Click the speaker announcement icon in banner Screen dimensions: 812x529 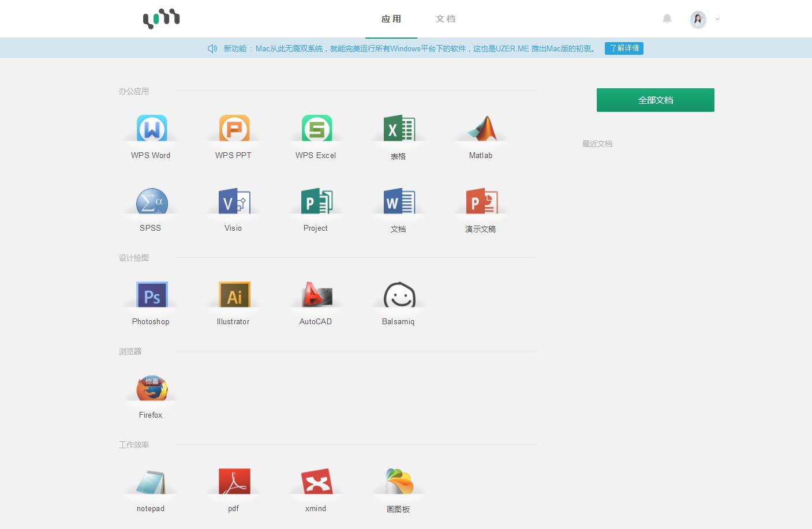212,48
